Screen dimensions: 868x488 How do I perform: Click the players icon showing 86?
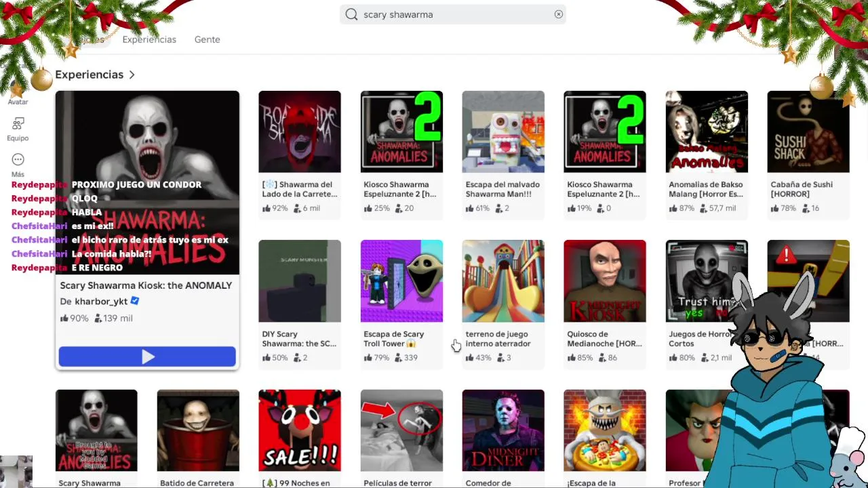point(603,357)
